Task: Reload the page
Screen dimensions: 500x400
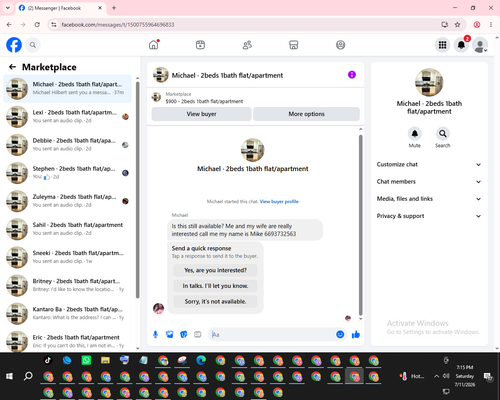Action: pyautogui.click(x=37, y=25)
